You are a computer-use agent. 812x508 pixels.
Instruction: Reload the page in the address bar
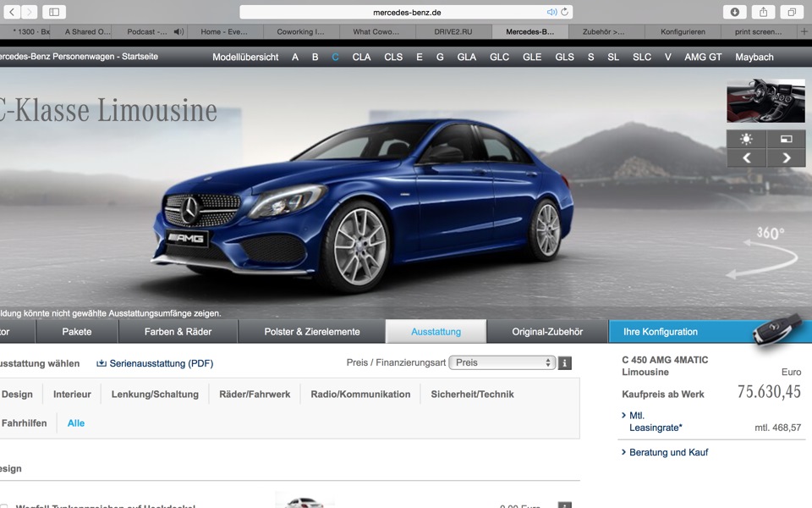565,11
